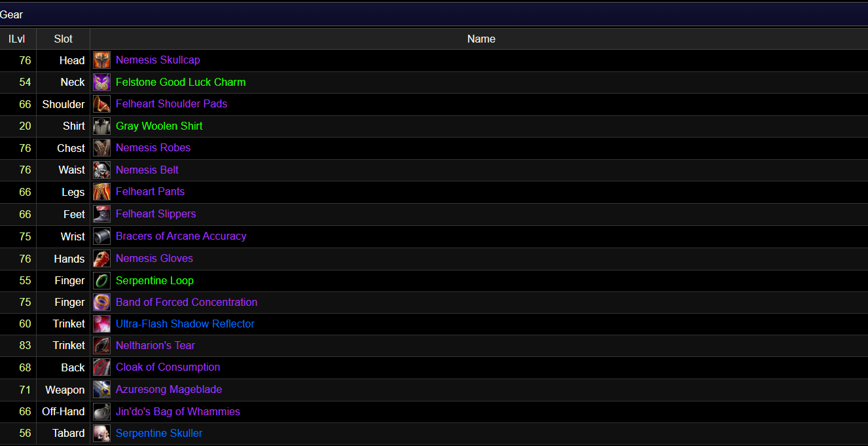Click the Felheart Shoulder Pads icon
The height and width of the screenshot is (446, 868).
pyautogui.click(x=101, y=104)
